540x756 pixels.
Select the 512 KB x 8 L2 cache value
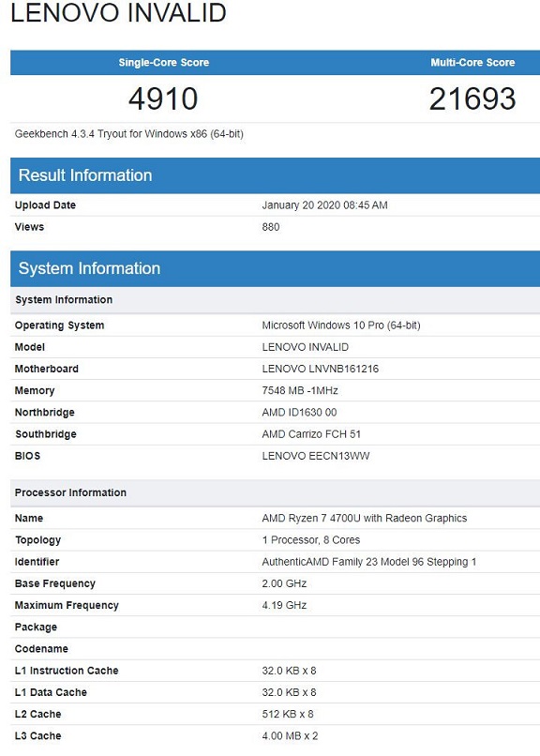pos(288,714)
